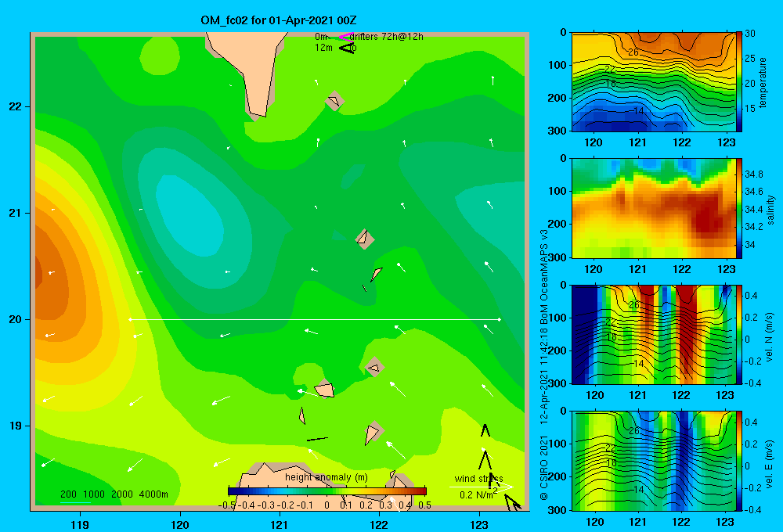Click the 'vel. N (m/s)' colorbar label

(770, 337)
